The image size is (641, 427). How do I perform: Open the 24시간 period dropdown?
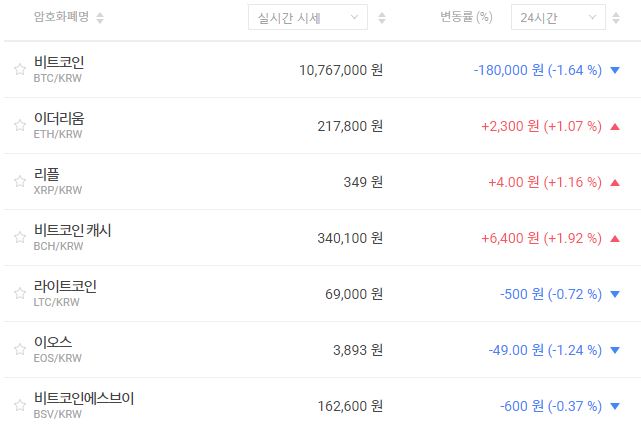[557, 17]
